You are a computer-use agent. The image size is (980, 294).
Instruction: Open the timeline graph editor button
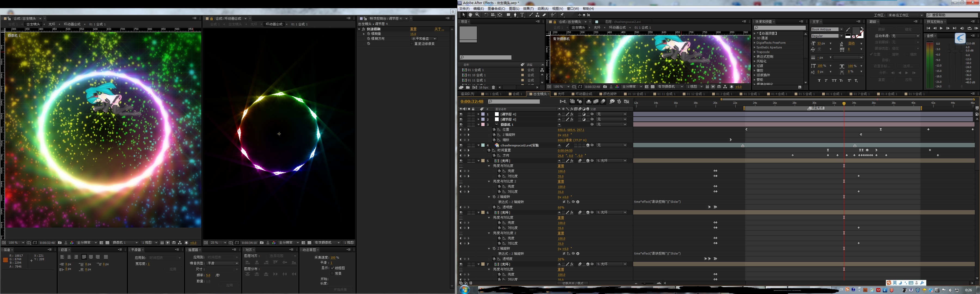627,102
